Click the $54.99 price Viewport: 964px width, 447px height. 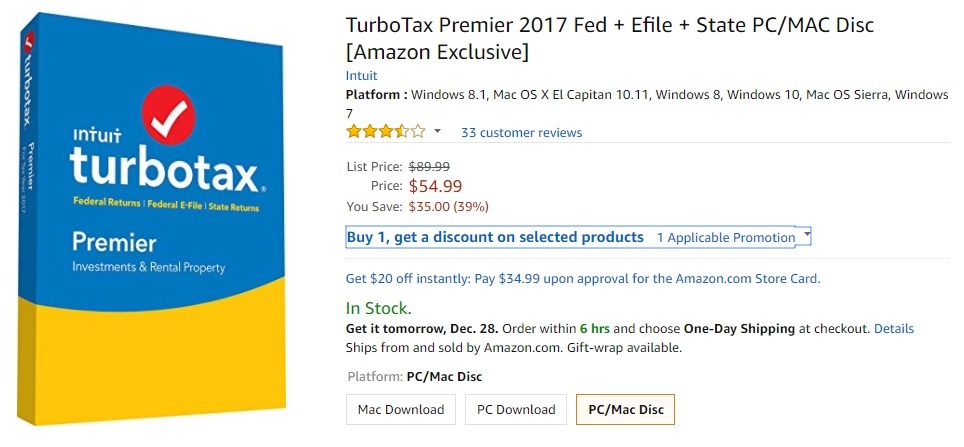coord(435,186)
